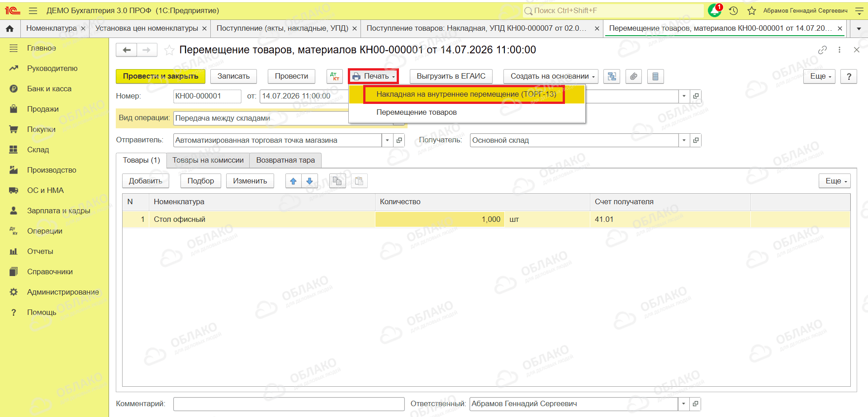Open Создать на основании dropdown
The image size is (868, 417).
tap(550, 76)
